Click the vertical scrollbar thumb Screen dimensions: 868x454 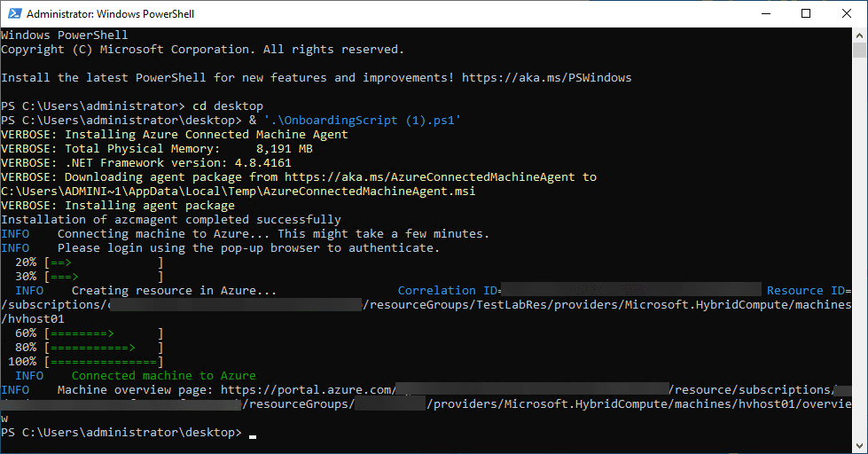(859, 50)
